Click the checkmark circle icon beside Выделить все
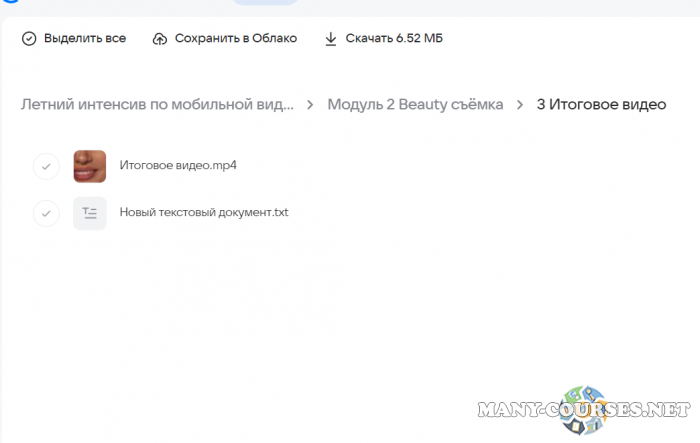The image size is (700, 443). tap(29, 39)
